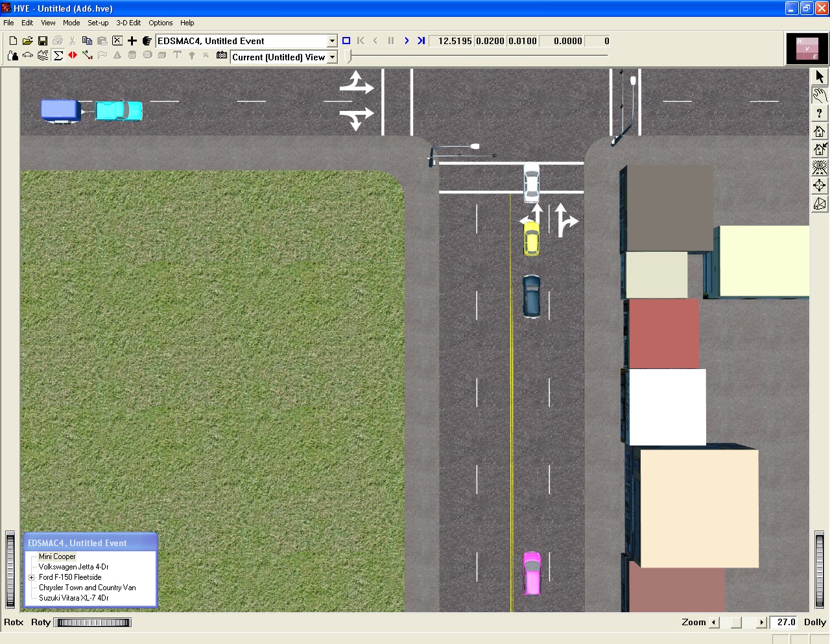The image size is (830, 644).
Task: Click the Seek crosshair target icon
Action: (820, 185)
